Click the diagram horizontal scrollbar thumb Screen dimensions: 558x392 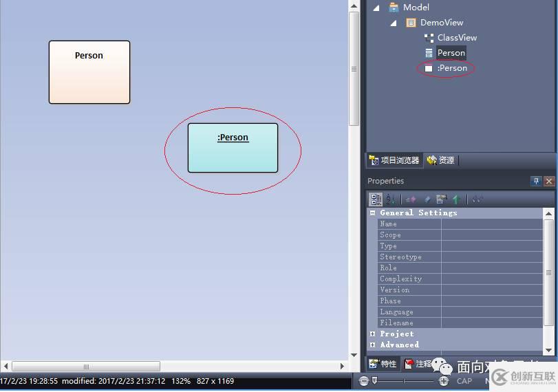pos(86,367)
